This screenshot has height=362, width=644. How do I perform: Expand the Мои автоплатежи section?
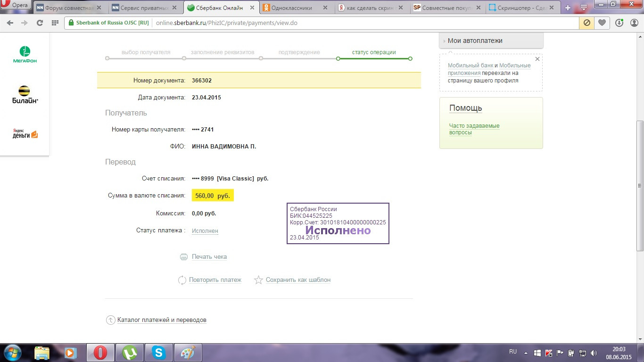(x=475, y=41)
